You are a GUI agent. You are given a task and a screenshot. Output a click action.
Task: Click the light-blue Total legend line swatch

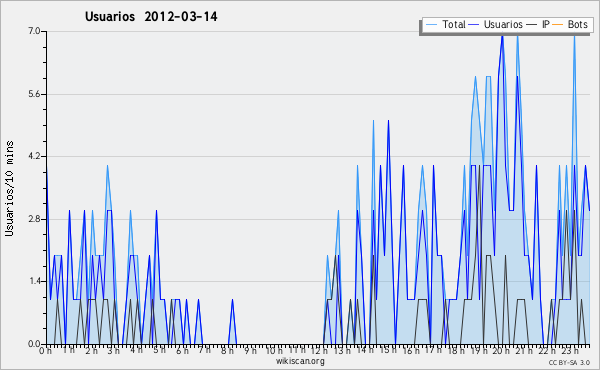[x=431, y=25]
